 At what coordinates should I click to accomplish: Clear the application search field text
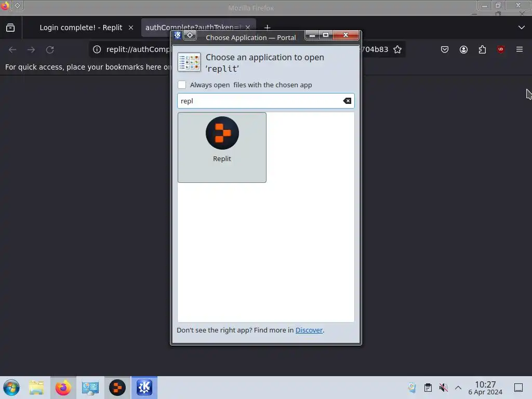tap(347, 101)
